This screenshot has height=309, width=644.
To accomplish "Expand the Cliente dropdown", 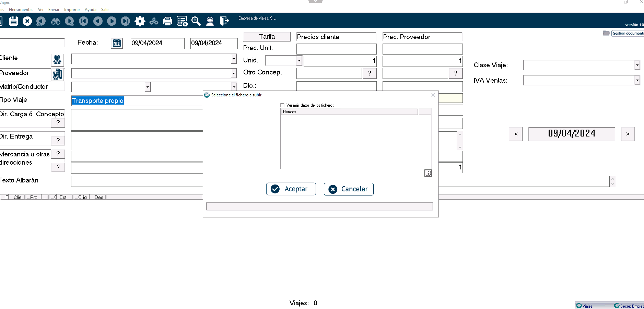I will (234, 59).
